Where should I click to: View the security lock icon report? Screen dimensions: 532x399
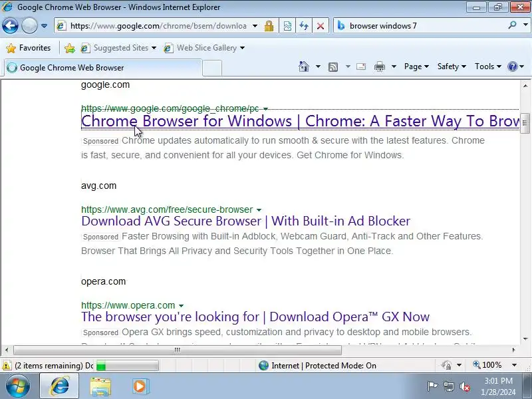point(269,26)
